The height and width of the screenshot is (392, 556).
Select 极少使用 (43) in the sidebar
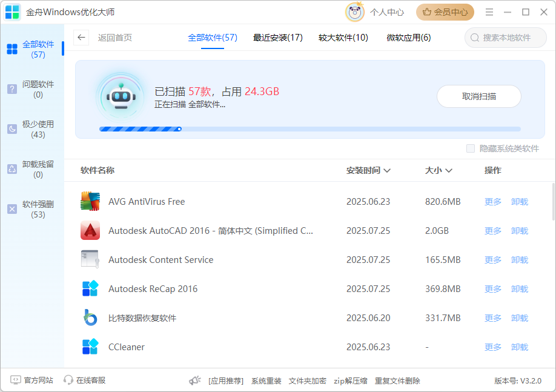click(32, 129)
